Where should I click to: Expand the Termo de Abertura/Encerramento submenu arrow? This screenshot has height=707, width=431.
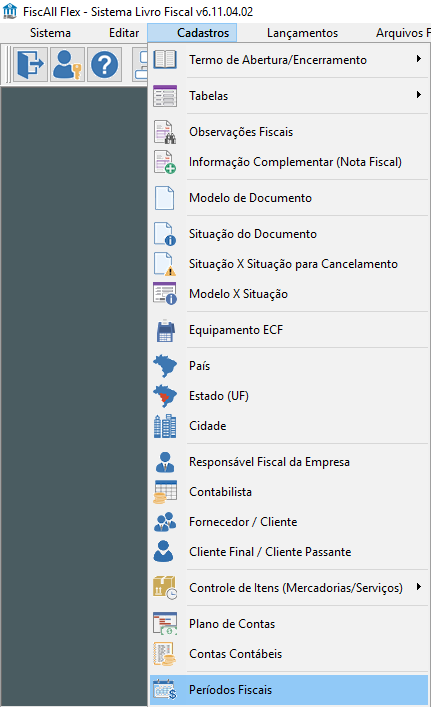pos(419,59)
